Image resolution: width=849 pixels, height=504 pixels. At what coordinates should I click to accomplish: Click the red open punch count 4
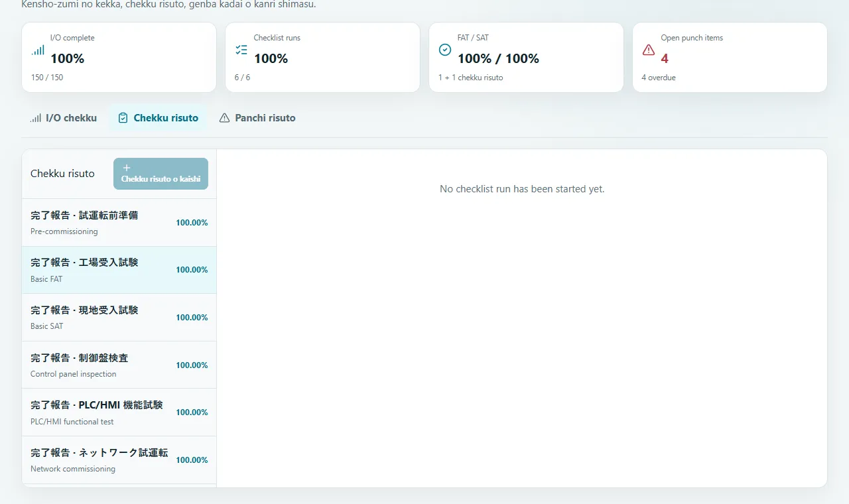point(665,58)
